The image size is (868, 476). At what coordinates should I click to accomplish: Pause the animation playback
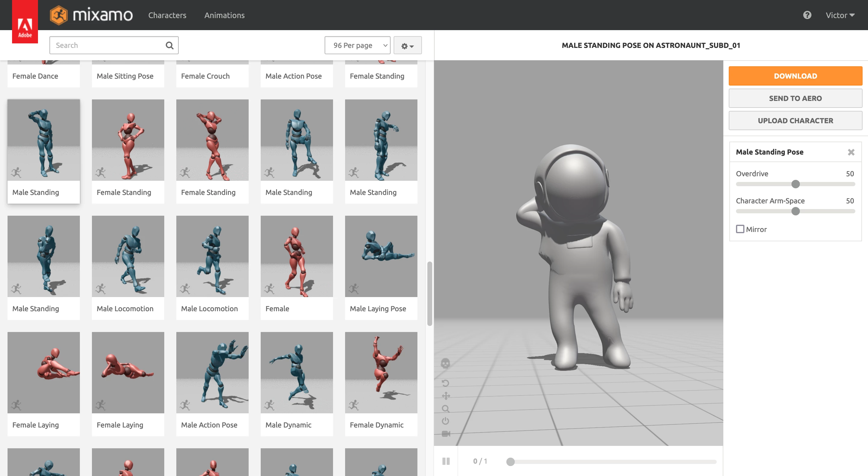446,461
